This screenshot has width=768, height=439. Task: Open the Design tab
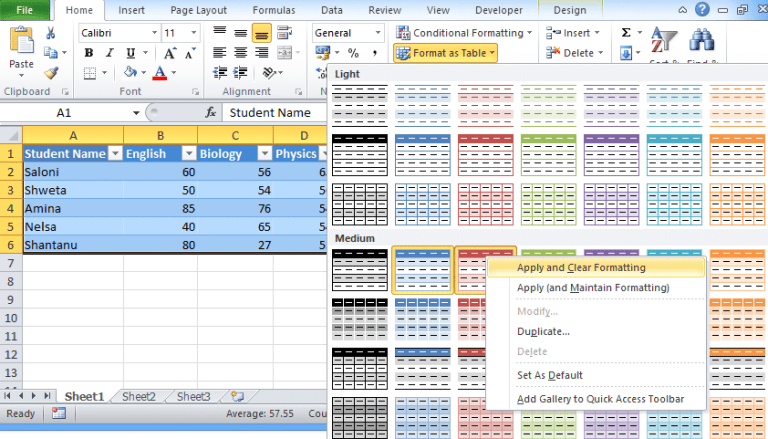pyautogui.click(x=570, y=10)
